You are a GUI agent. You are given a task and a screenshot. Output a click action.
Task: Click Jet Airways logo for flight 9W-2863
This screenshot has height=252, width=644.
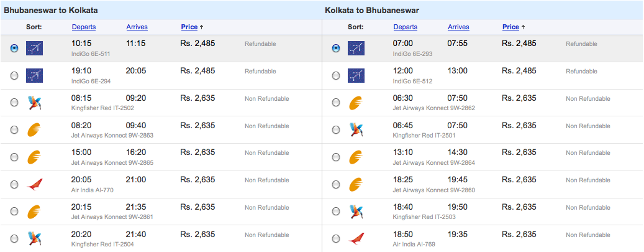(35, 130)
